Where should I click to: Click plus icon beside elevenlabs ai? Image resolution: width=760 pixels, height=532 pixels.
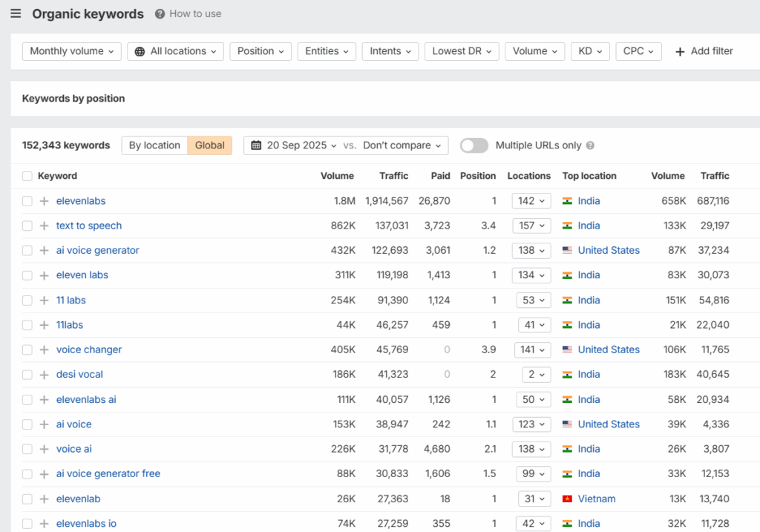(x=44, y=400)
